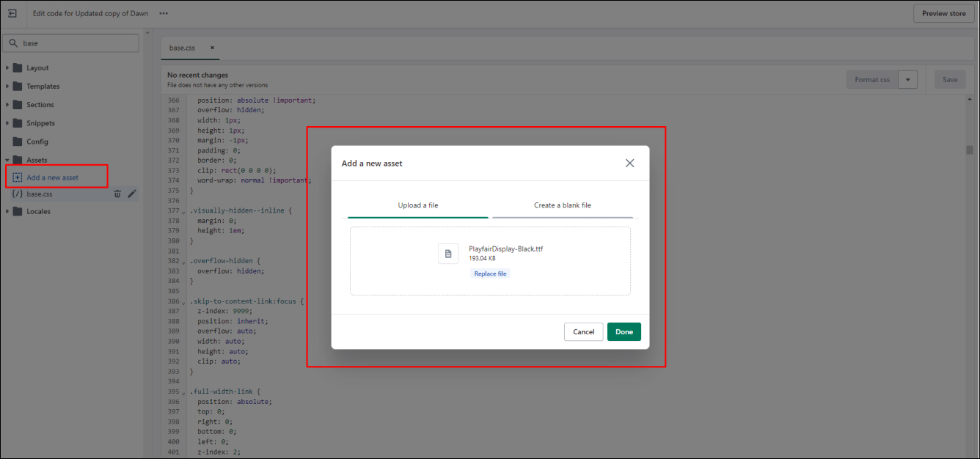Fold the code at line 395

pos(184,393)
